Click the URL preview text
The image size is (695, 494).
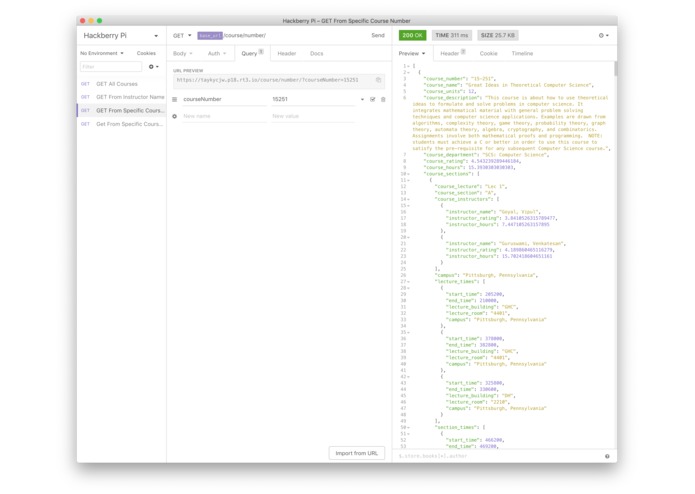pos(267,80)
